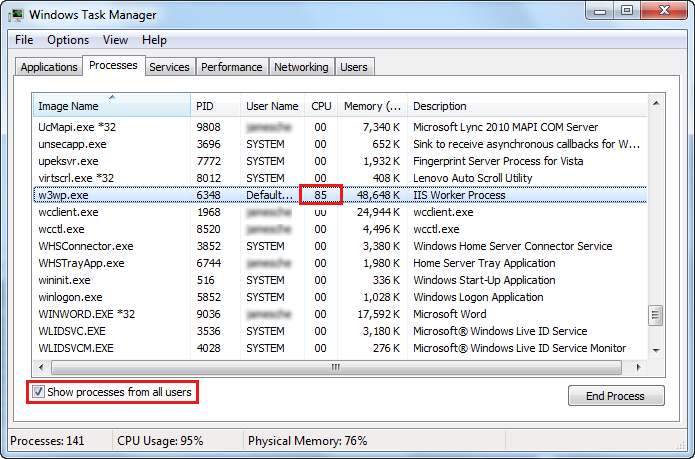Open the View menu
The height and width of the screenshot is (459, 695).
tap(115, 40)
